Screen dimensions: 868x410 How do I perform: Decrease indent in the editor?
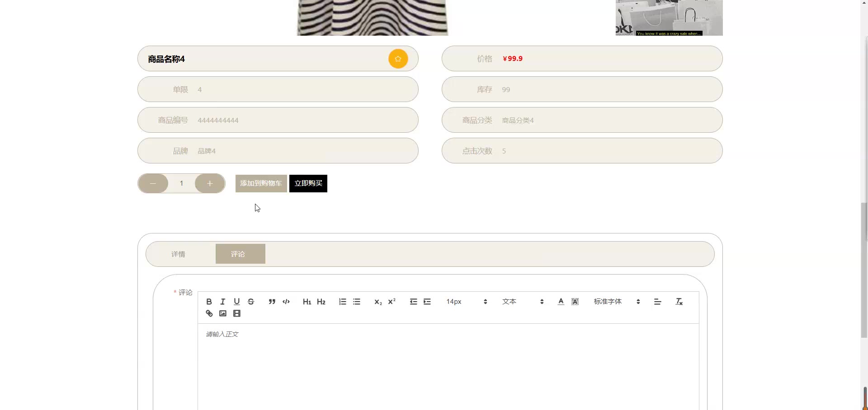tap(413, 302)
